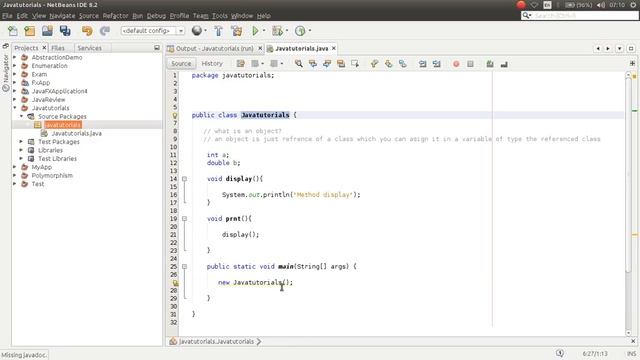Toggle Bookmark icon in editor toolbar
Image resolution: width=640 pixels, height=360 pixels.
(402, 64)
